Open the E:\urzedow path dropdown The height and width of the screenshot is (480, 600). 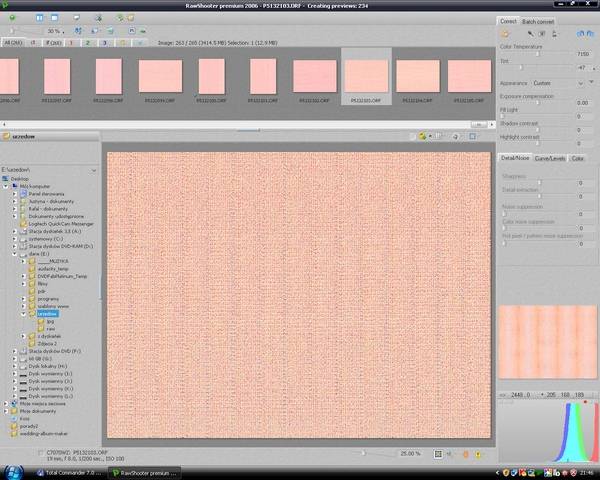(x=94, y=170)
